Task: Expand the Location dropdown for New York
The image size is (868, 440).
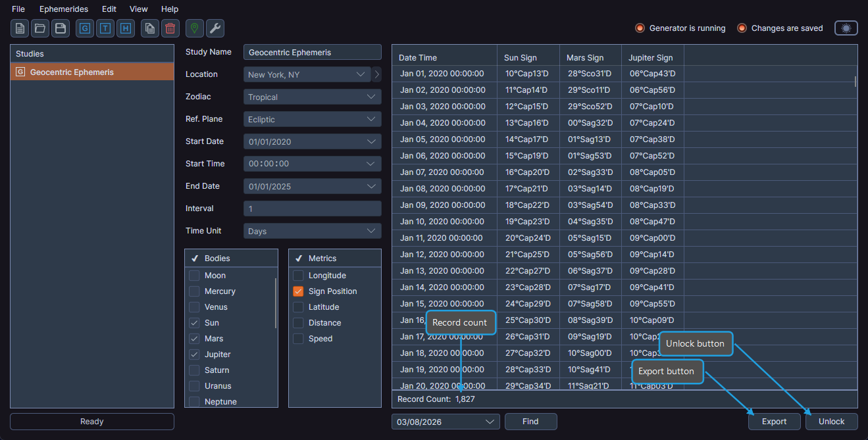Action: 360,74
